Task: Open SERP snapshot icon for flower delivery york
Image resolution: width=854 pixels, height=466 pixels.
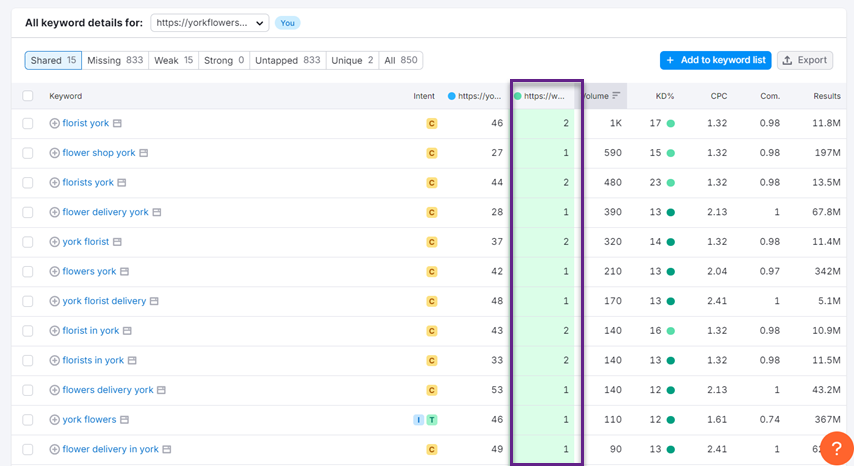Action: (157, 212)
